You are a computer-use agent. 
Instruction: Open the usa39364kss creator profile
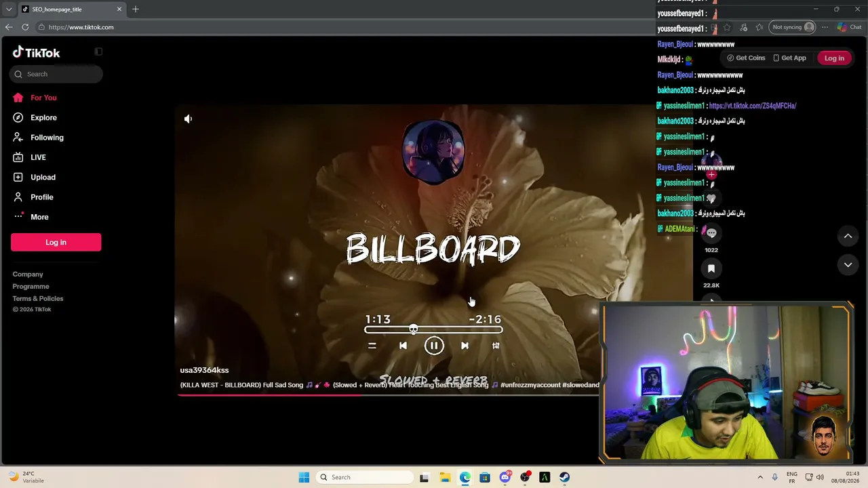[x=204, y=370]
